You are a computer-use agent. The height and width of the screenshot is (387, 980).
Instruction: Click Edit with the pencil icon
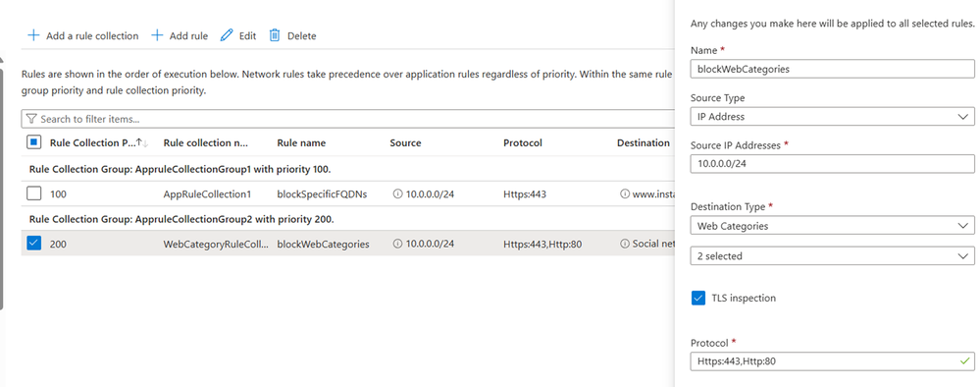coord(238,35)
